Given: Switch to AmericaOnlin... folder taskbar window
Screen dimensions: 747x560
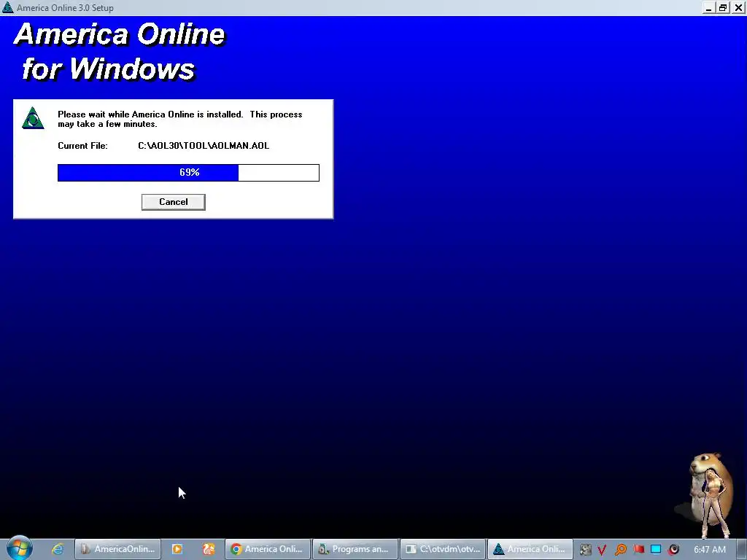Looking at the screenshot, I should point(117,549).
